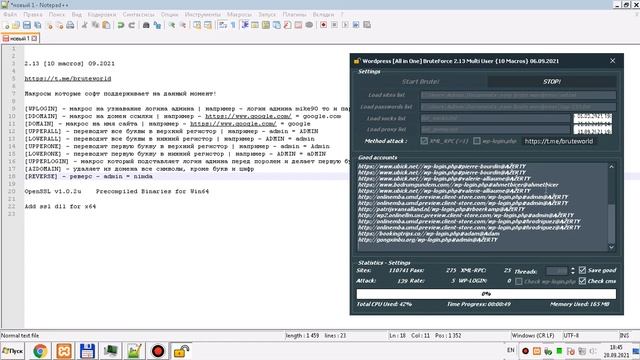Open the Файл menu
Image resolution: width=640 pixels, height=360 pixels.
pyautogui.click(x=10, y=14)
